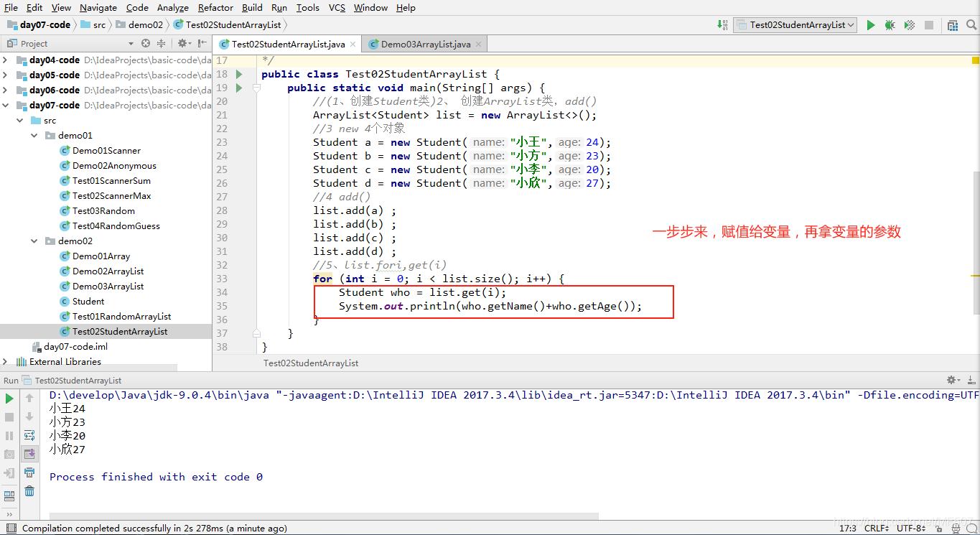Toggle soft-wrap in Run console
This screenshot has width=980, height=535.
(x=29, y=435)
